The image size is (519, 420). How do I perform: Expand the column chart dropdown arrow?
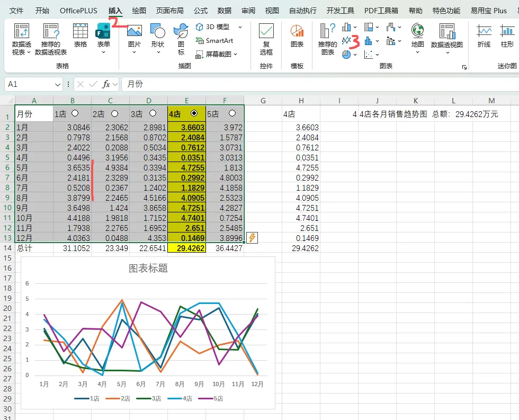coord(355,27)
